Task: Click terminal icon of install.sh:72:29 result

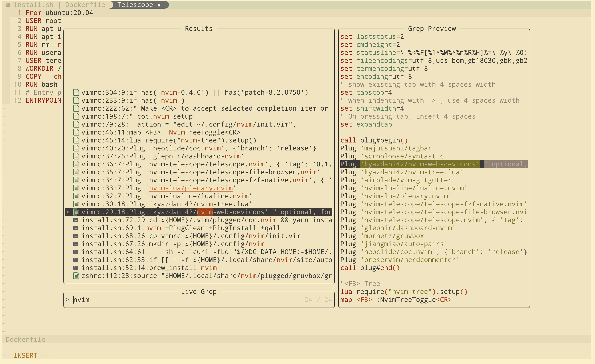Action: [x=76, y=220]
